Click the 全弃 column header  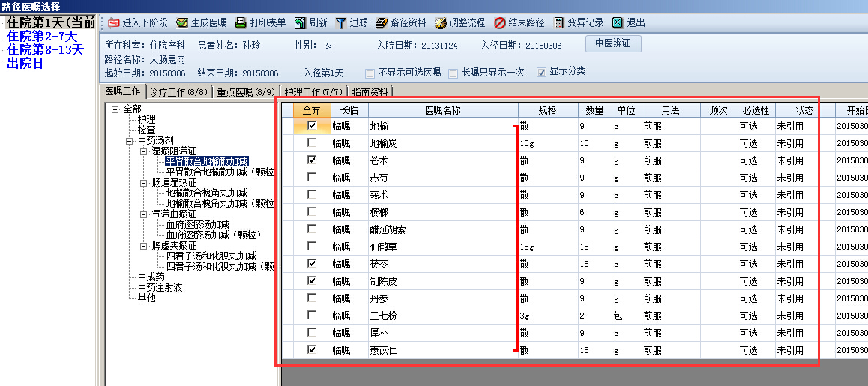coord(313,110)
